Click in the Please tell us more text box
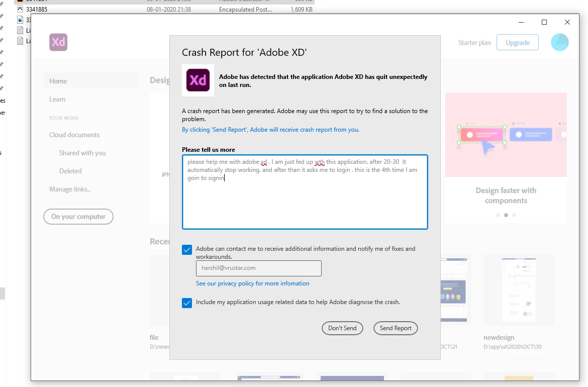Viewport: 588px width, 387px height. [x=305, y=191]
